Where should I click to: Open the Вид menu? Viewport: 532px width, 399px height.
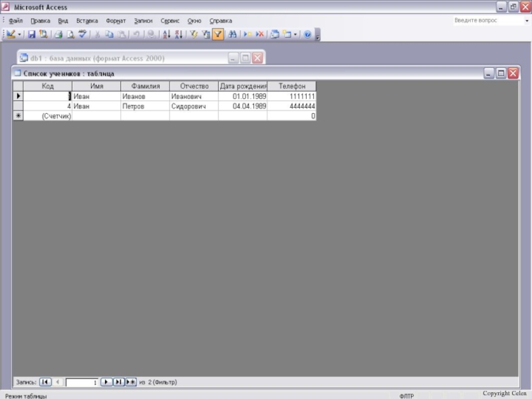(63, 21)
